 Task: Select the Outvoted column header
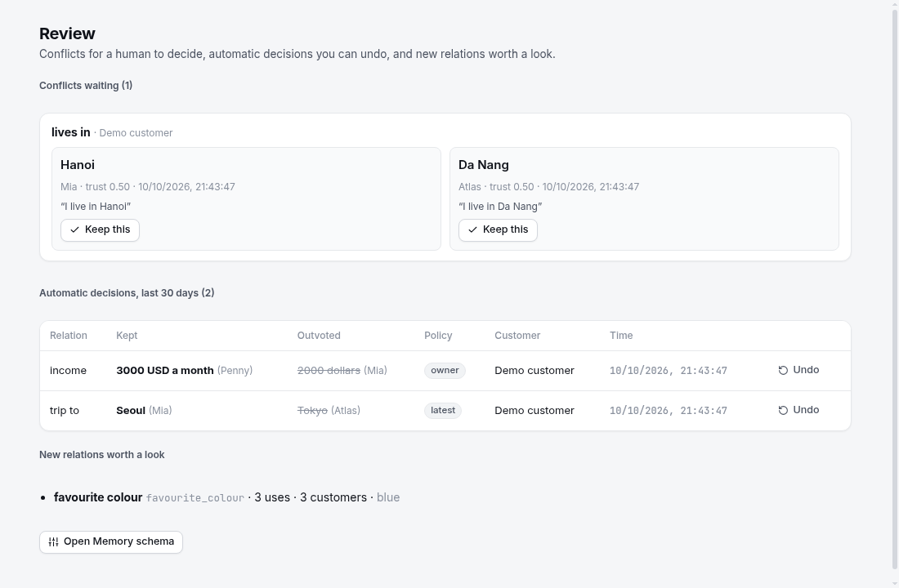[x=319, y=336]
